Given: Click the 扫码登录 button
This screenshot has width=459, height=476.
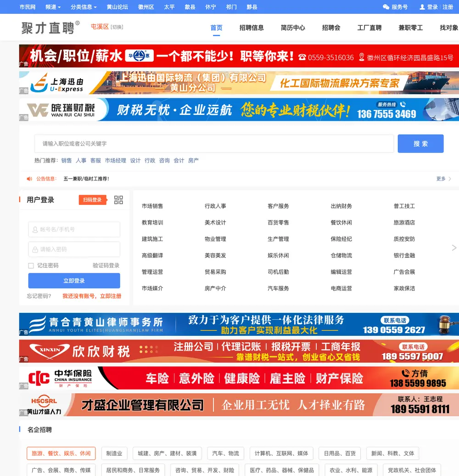Looking at the screenshot, I should point(92,200).
